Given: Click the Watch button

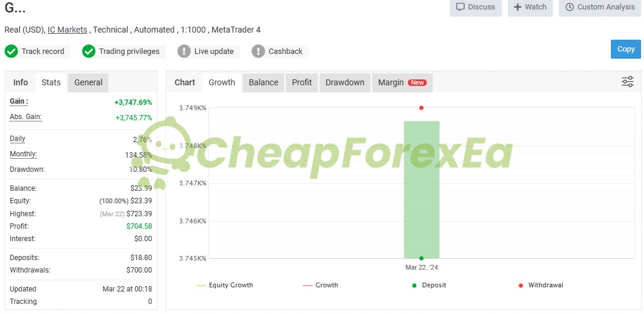Looking at the screenshot, I should 530,7.
